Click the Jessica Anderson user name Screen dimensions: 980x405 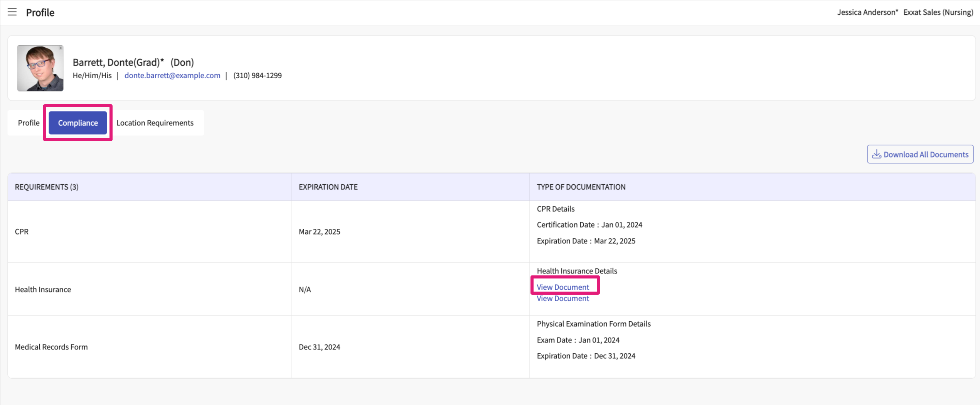click(x=867, y=12)
